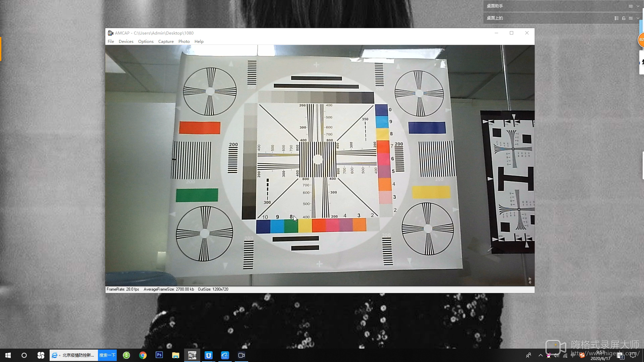
Task: Open the blue cloud app on the taskbar
Action: point(225,355)
